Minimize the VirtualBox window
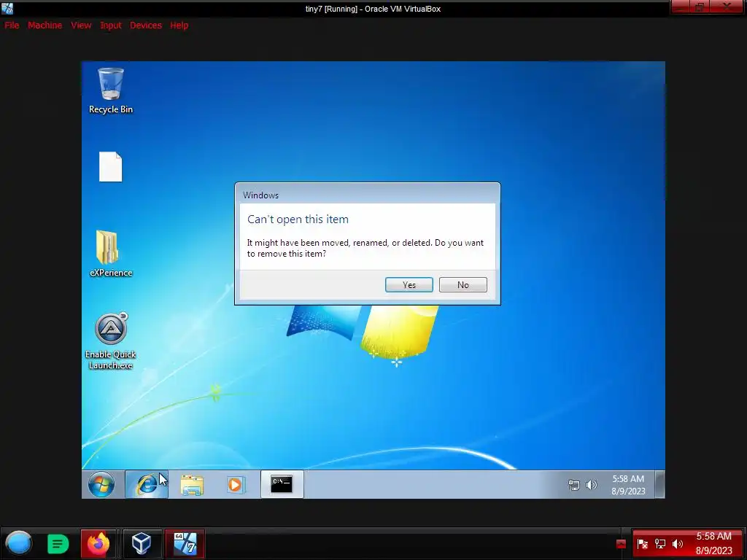This screenshot has width=747, height=560. click(x=681, y=7)
